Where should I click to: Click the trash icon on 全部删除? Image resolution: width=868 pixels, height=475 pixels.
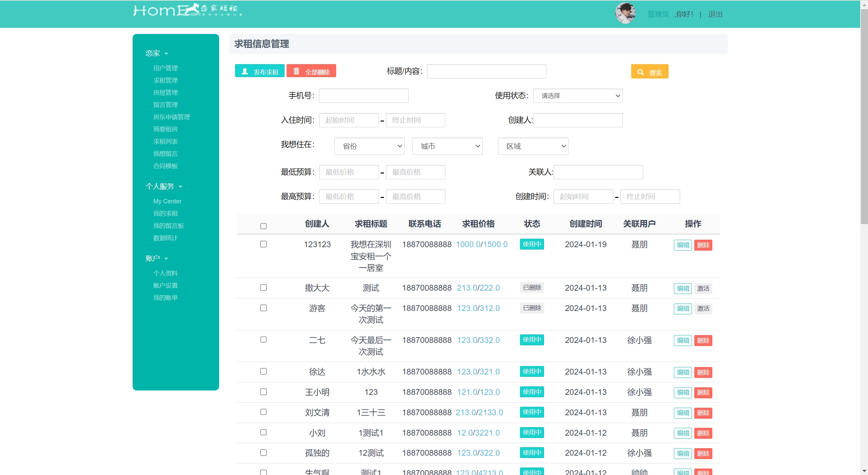296,71
